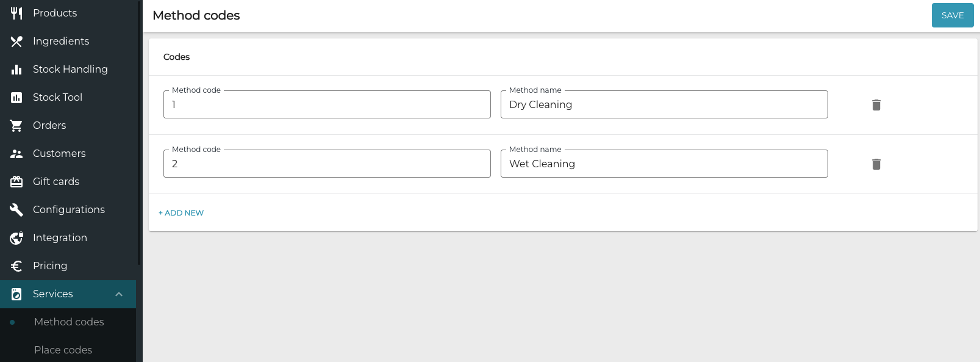Click the ADD NEW link
The image size is (980, 362).
tap(181, 212)
